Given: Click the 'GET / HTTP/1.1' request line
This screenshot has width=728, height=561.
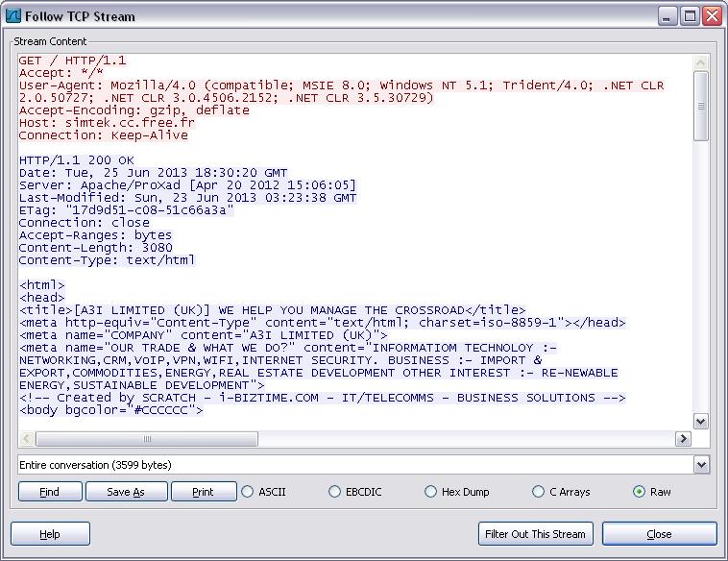Looking at the screenshot, I should [72, 61].
